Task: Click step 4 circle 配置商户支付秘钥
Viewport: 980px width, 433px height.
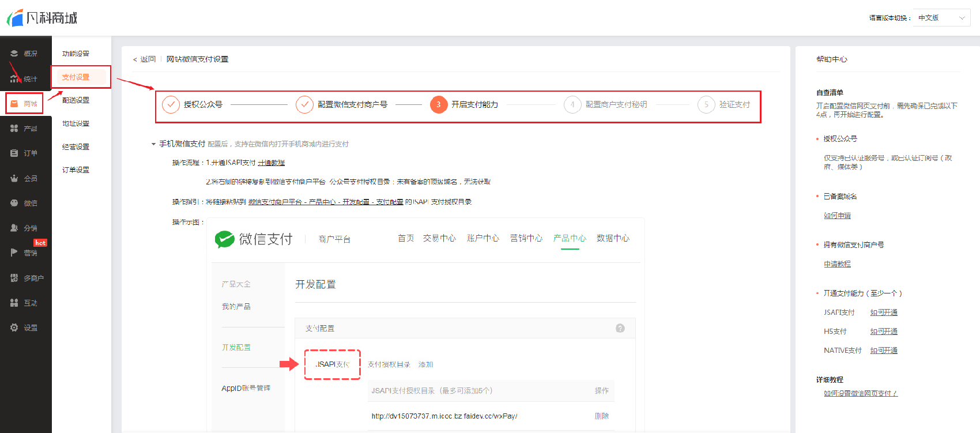Action: tap(572, 104)
